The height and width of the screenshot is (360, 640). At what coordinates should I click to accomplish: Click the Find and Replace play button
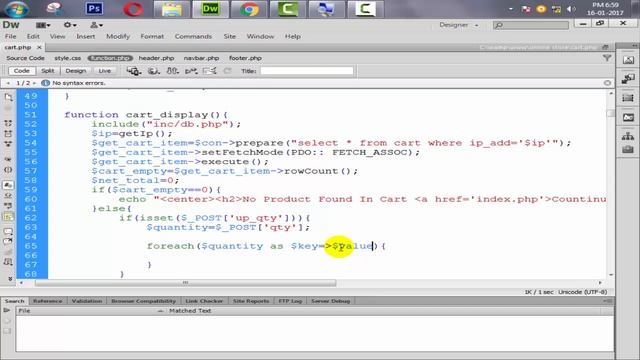(7, 311)
